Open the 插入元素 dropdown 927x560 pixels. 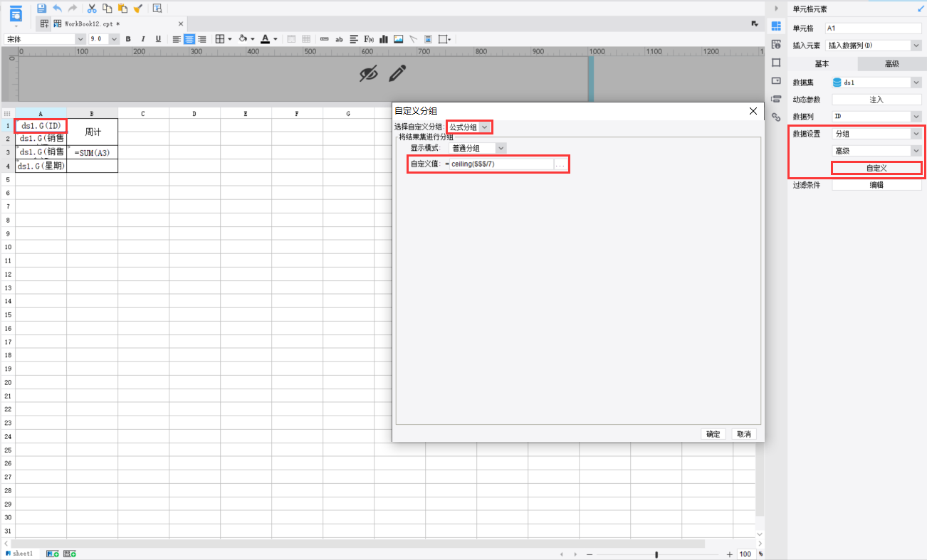[x=873, y=46]
